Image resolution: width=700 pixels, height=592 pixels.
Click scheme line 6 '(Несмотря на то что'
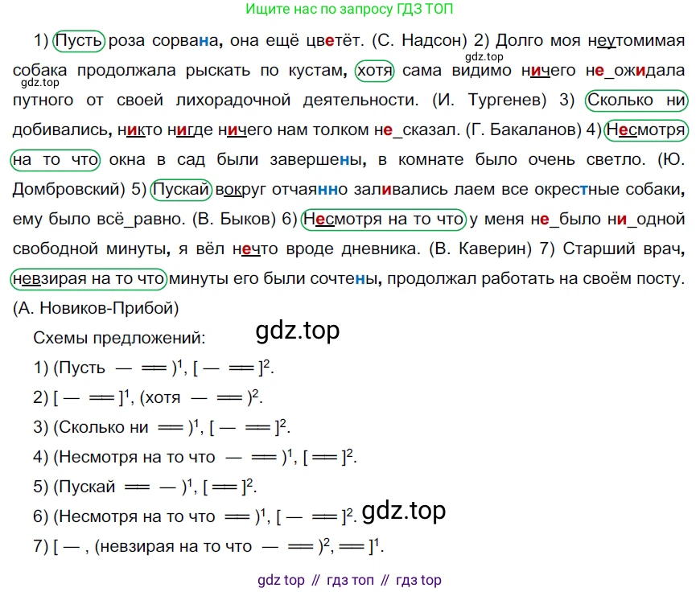pyautogui.click(x=195, y=516)
